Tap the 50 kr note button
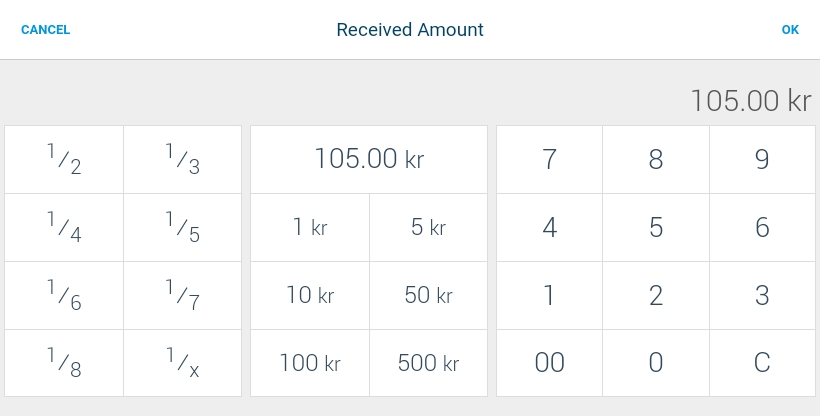 [x=428, y=296]
